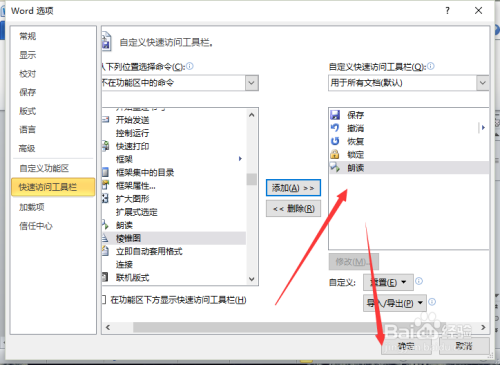Image resolution: width=500 pixels, height=365 pixels.
Task: Click the Undo (撤消) arrow icon
Action: tap(335, 128)
